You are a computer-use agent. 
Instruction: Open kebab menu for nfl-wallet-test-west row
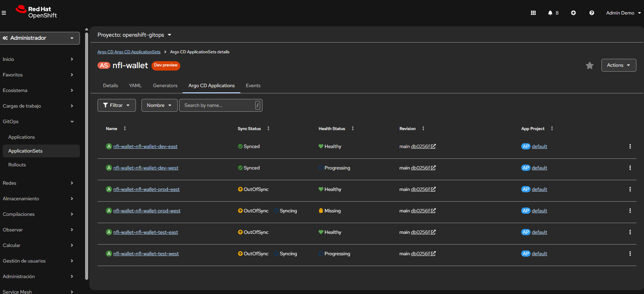[630, 254]
